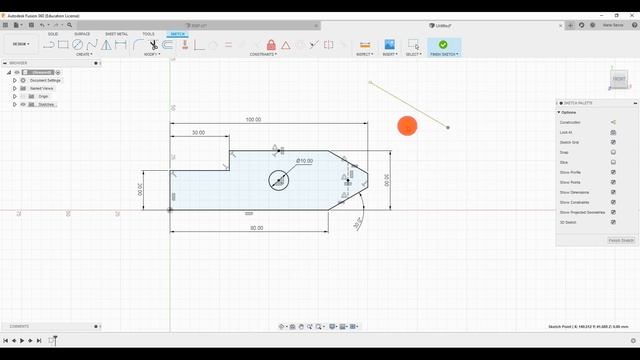The width and height of the screenshot is (640, 360).
Task: Select the Offset tool in Modify
Action: click(x=168, y=44)
